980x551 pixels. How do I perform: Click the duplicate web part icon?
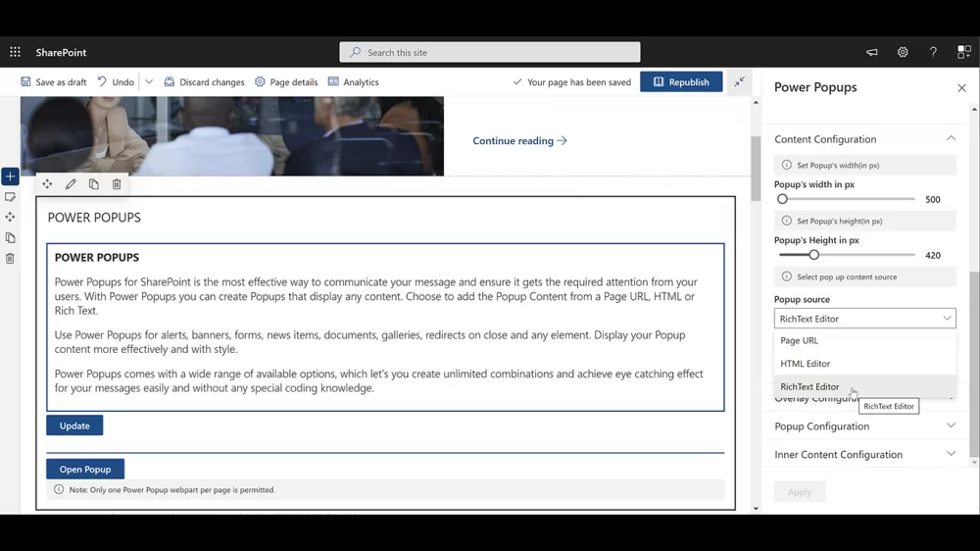pyautogui.click(x=94, y=184)
